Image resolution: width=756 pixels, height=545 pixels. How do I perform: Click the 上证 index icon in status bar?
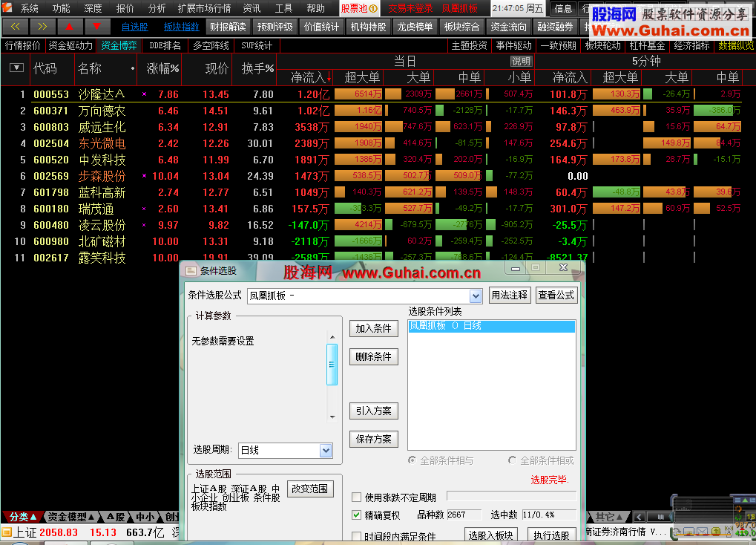tap(6, 532)
